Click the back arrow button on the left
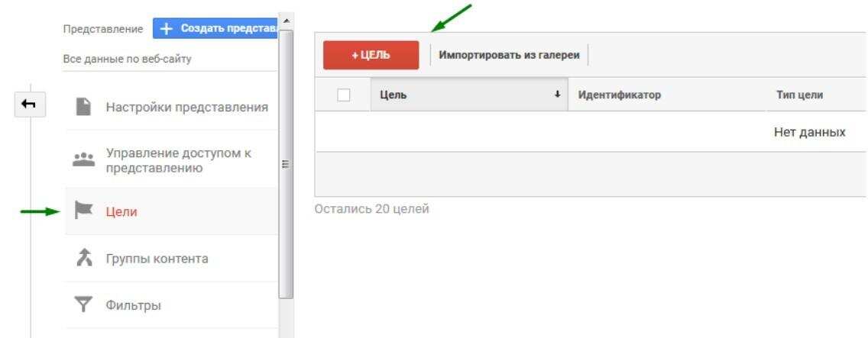The width and height of the screenshot is (868, 338). (29, 103)
